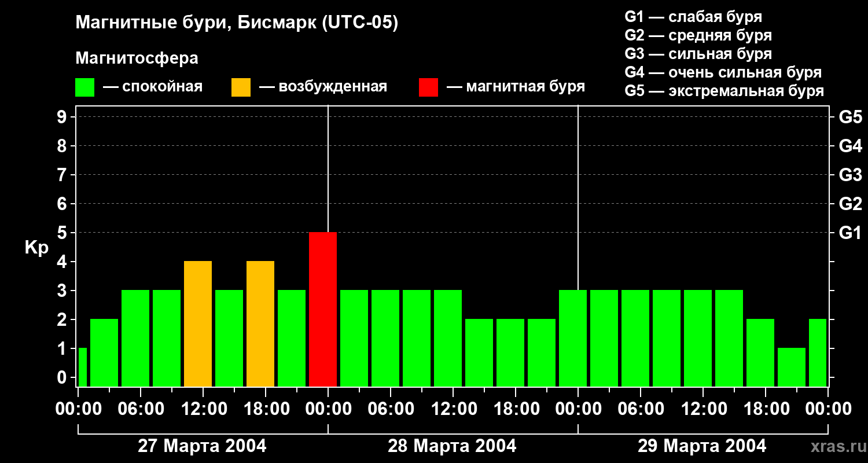Select the first orange Kp 4 bar

tap(198, 324)
